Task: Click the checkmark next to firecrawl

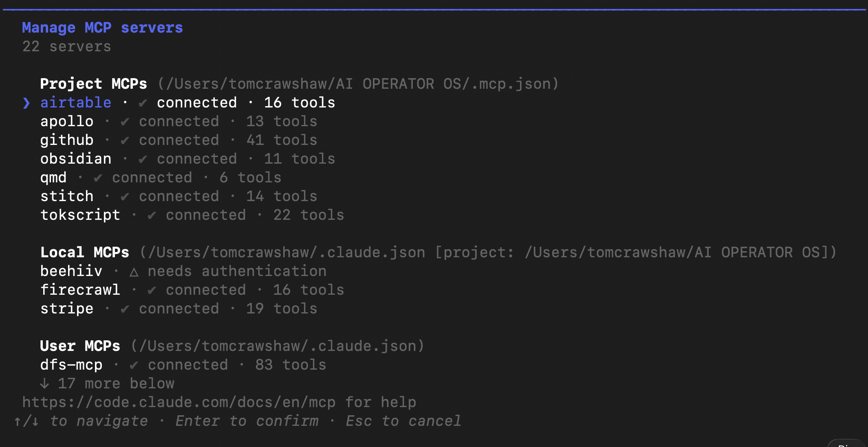Action: pyautogui.click(x=152, y=290)
